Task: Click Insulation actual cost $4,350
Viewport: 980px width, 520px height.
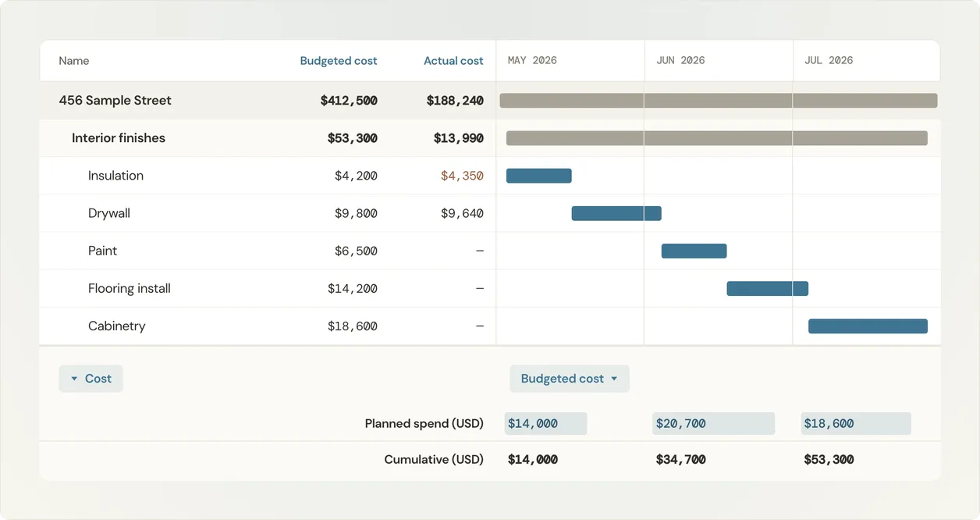Action: 462,176
